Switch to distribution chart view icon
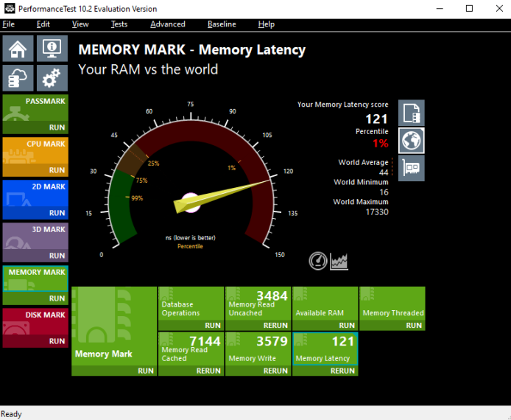The height and width of the screenshot is (420, 511). pos(339,261)
